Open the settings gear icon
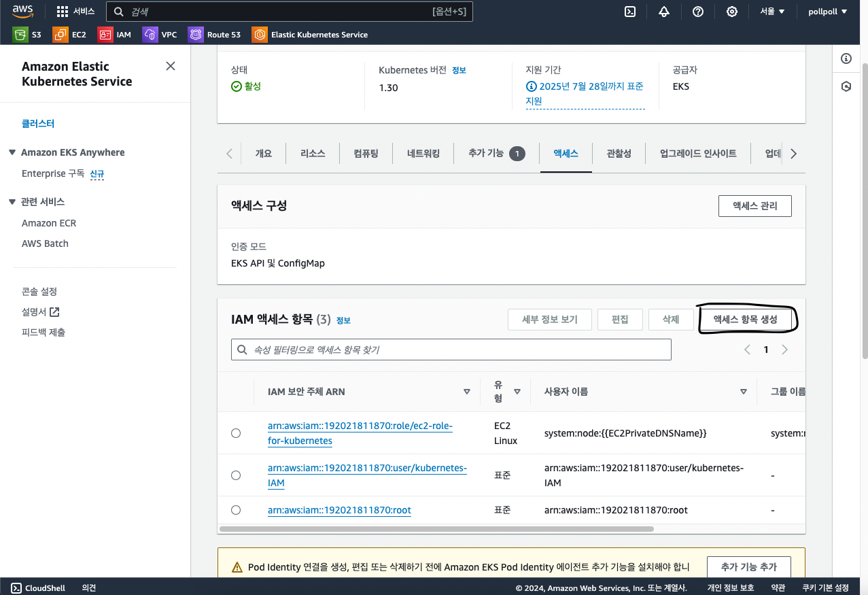Viewport: 868px width, 595px height. [731, 12]
